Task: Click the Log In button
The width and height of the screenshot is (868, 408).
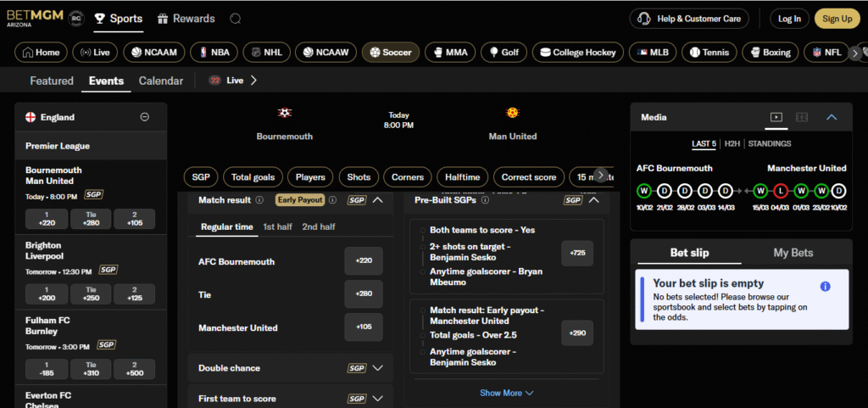Action: pyautogui.click(x=789, y=19)
